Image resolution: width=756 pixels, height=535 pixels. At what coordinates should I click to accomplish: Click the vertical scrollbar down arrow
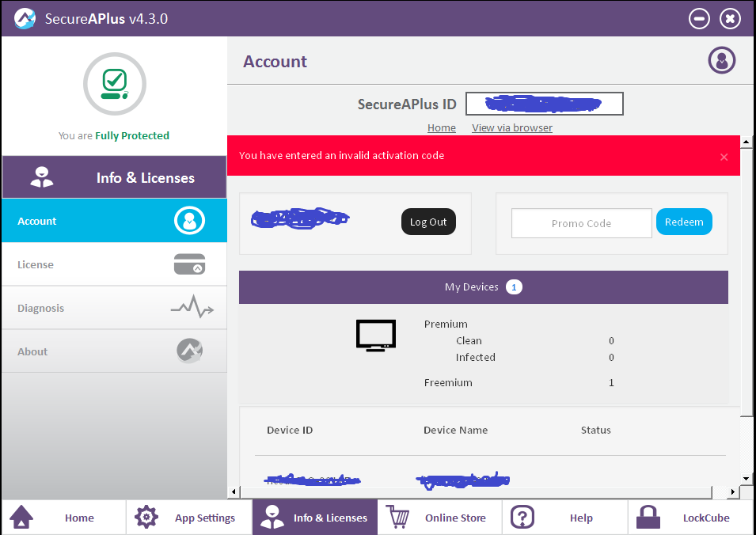[x=746, y=478]
